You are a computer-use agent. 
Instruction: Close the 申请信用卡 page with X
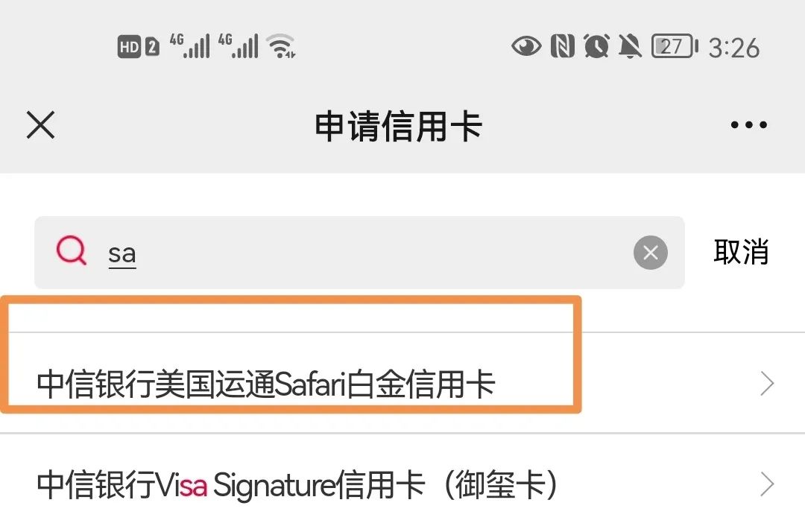(40, 124)
